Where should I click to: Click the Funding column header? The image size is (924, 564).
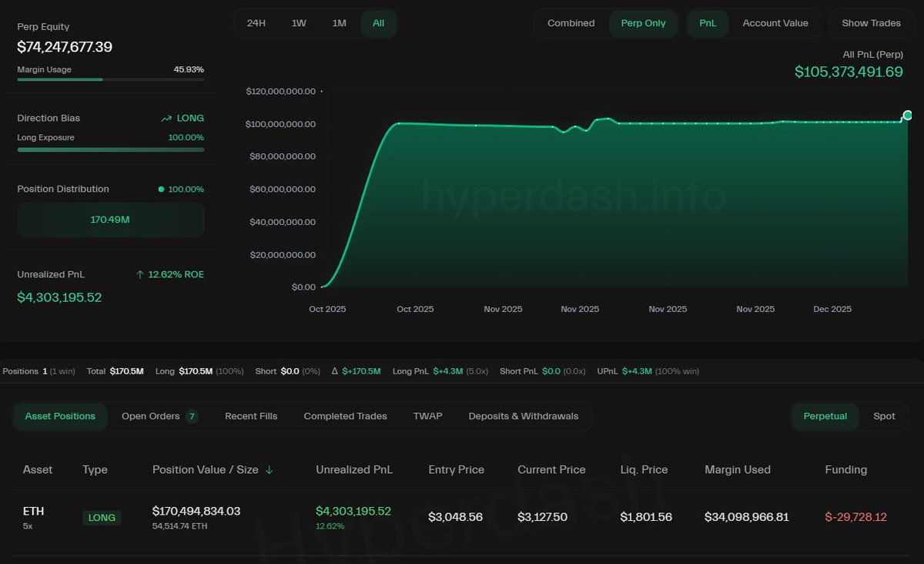coord(845,470)
